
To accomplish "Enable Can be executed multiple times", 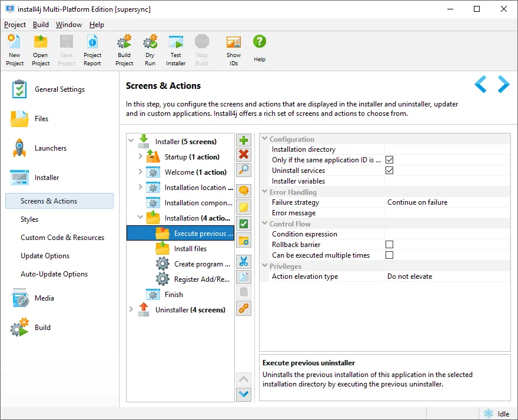I will 390,255.
